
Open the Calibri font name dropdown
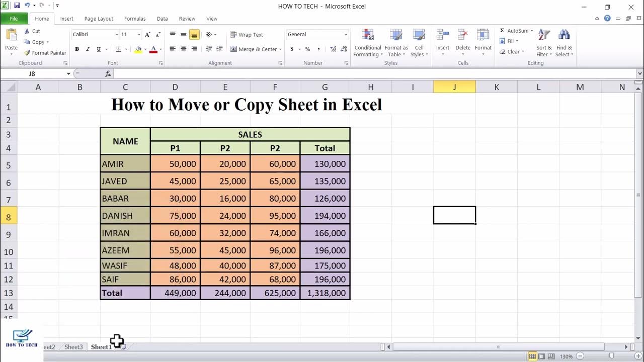click(x=116, y=35)
